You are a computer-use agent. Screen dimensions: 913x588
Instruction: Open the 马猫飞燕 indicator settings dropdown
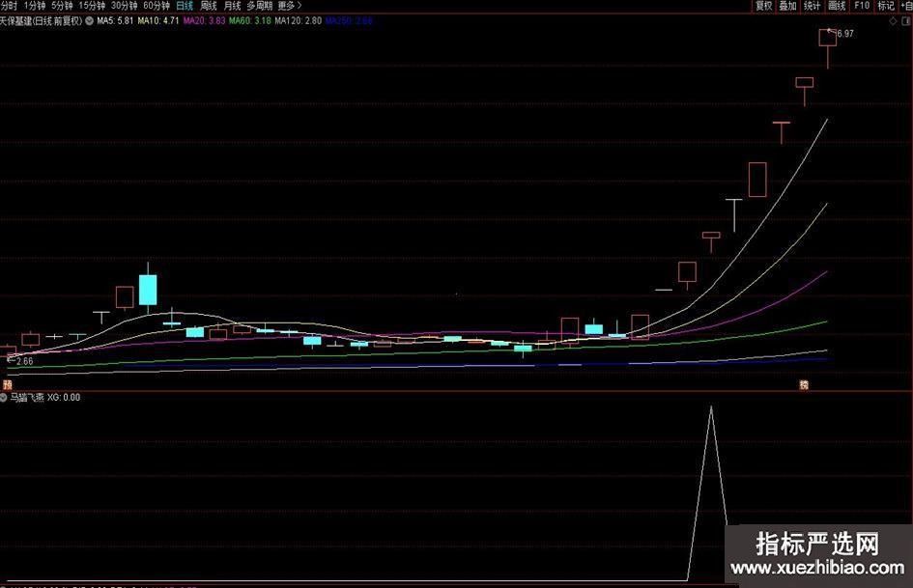tap(3, 398)
